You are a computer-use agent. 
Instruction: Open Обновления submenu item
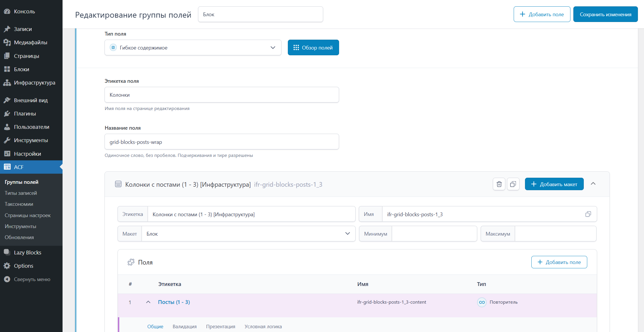tap(19, 237)
